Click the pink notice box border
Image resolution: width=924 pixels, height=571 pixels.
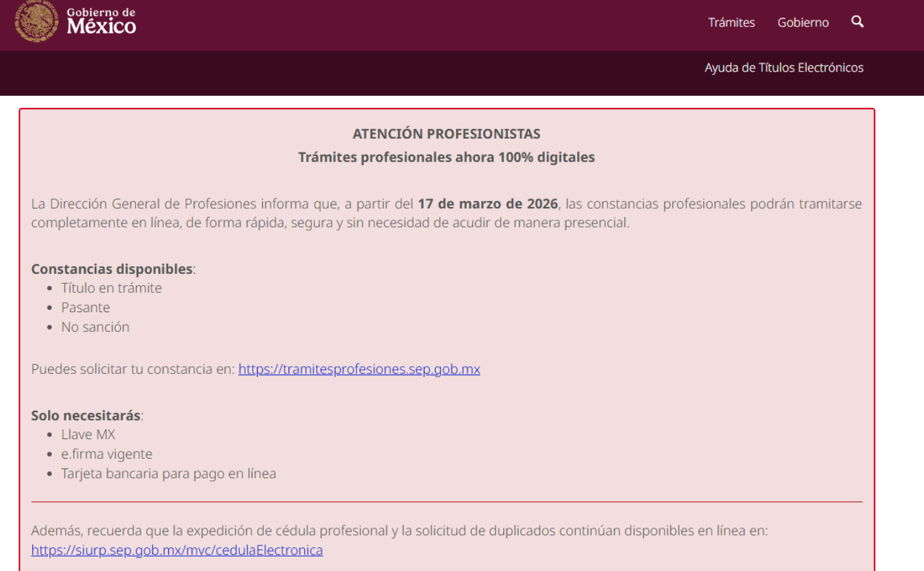click(447, 109)
